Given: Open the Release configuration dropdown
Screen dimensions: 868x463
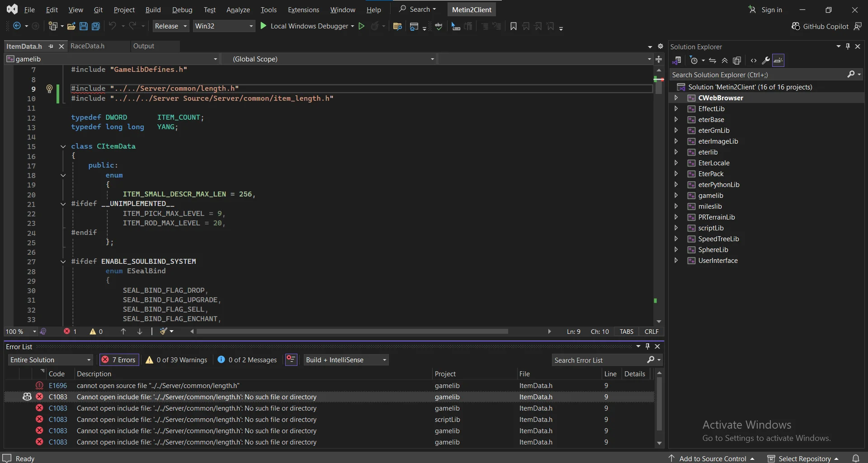Looking at the screenshot, I should point(171,26).
